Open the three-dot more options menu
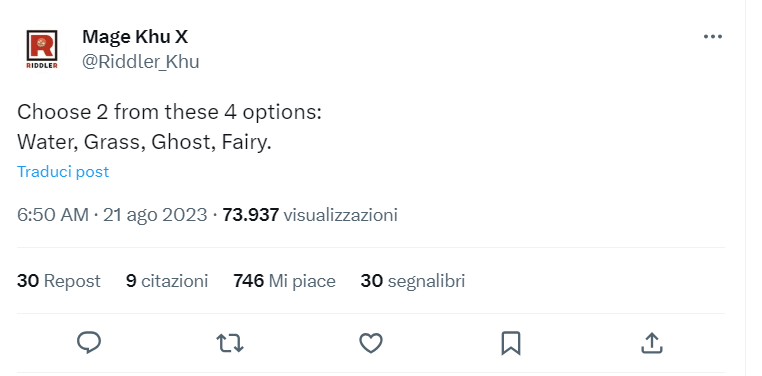Screen dimensions: 762x376 pyautogui.click(x=712, y=37)
